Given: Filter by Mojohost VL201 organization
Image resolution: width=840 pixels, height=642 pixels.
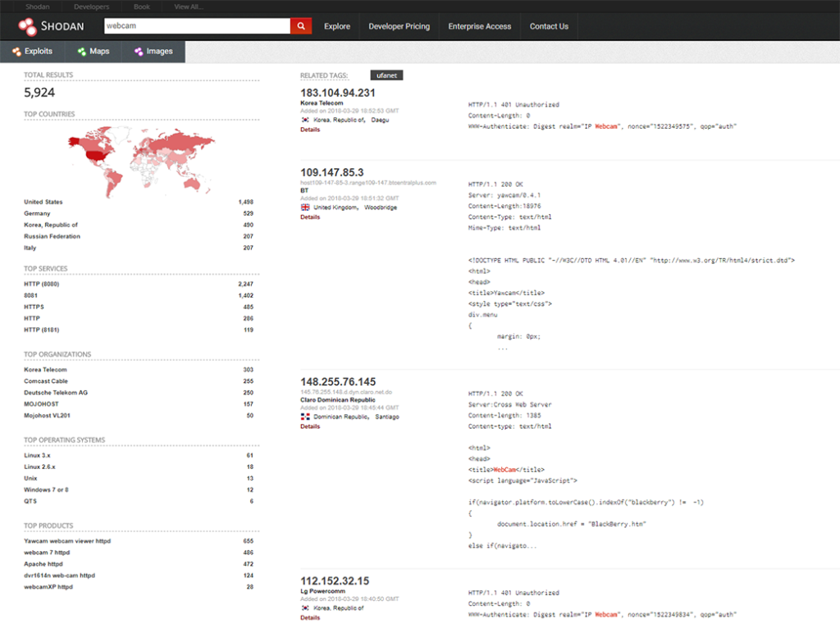Looking at the screenshot, I should 47,416.
